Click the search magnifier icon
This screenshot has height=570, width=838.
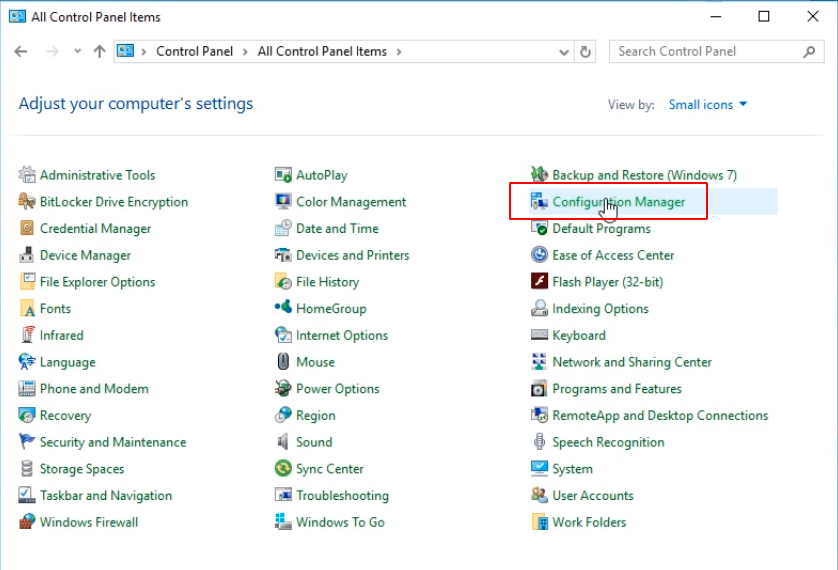click(x=809, y=52)
